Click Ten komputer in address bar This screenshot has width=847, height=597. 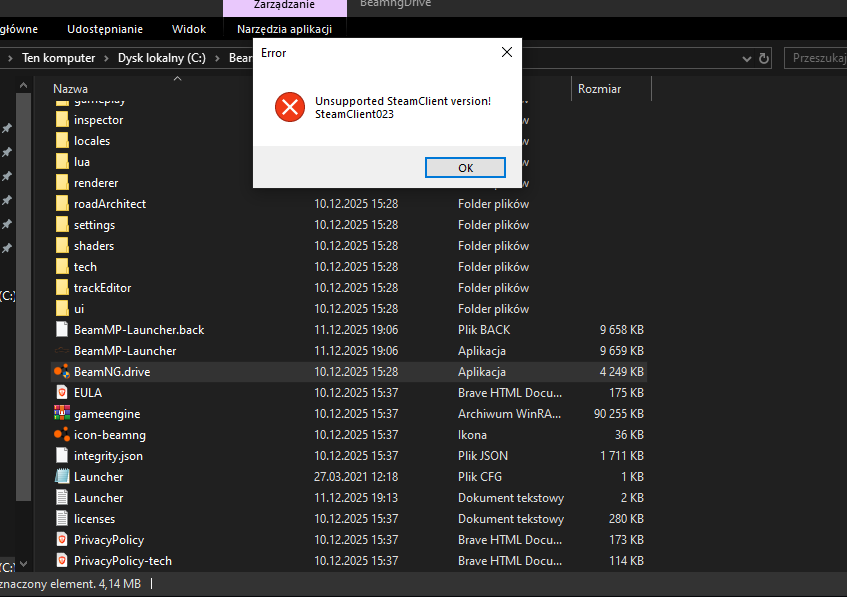point(58,58)
